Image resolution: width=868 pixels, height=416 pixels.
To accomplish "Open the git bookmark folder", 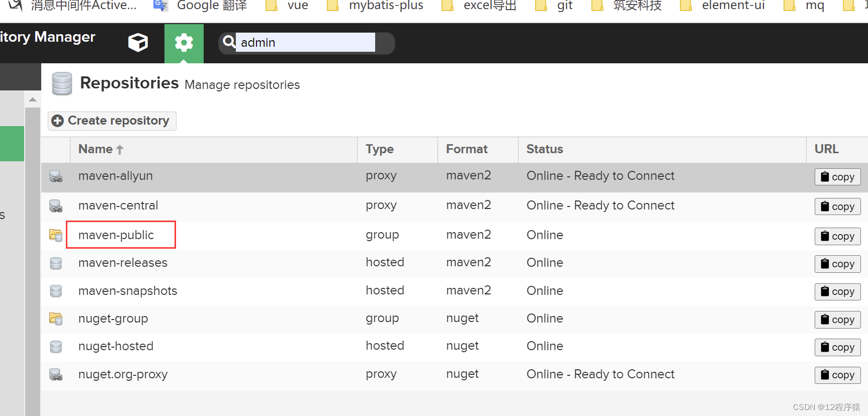I will click(x=554, y=6).
